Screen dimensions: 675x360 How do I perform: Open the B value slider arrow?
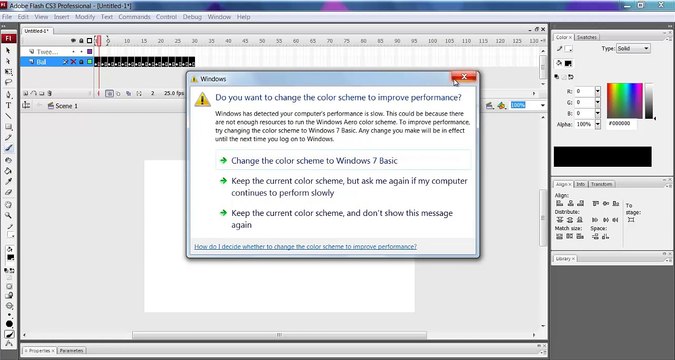(598, 113)
